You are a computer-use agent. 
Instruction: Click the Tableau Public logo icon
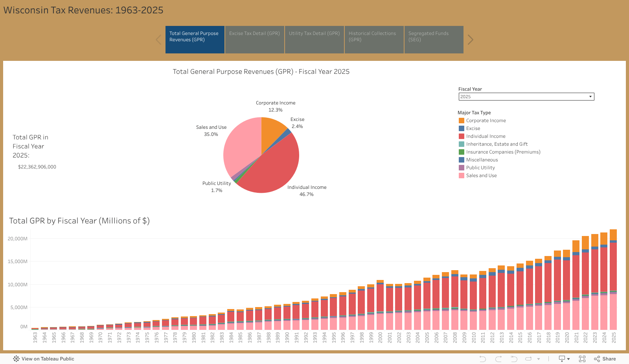point(16,359)
